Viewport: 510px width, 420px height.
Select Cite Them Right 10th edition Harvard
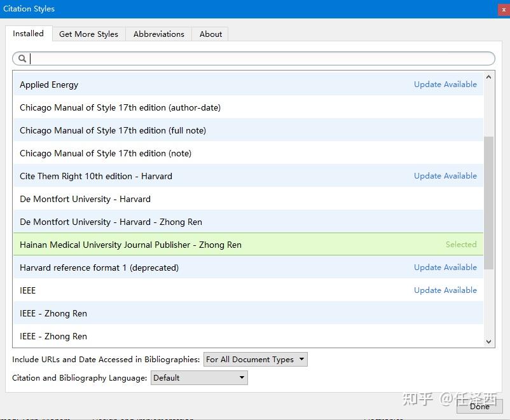[x=248, y=176]
